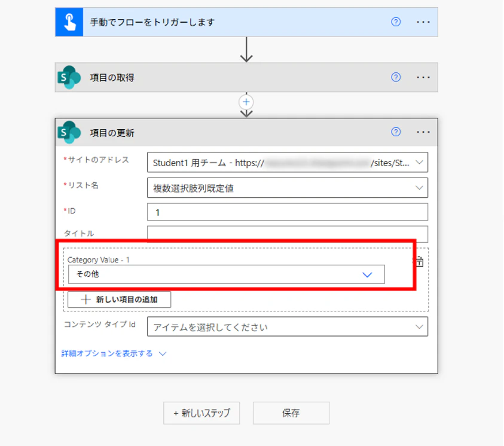Image resolution: width=504 pixels, height=446 pixels.
Task: Delete the Category Value item with the trash icon
Action: [420, 261]
